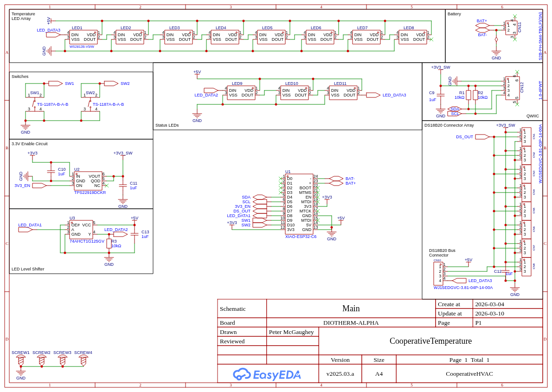Click the Drawn field Peter McGaughey

(x=292, y=332)
